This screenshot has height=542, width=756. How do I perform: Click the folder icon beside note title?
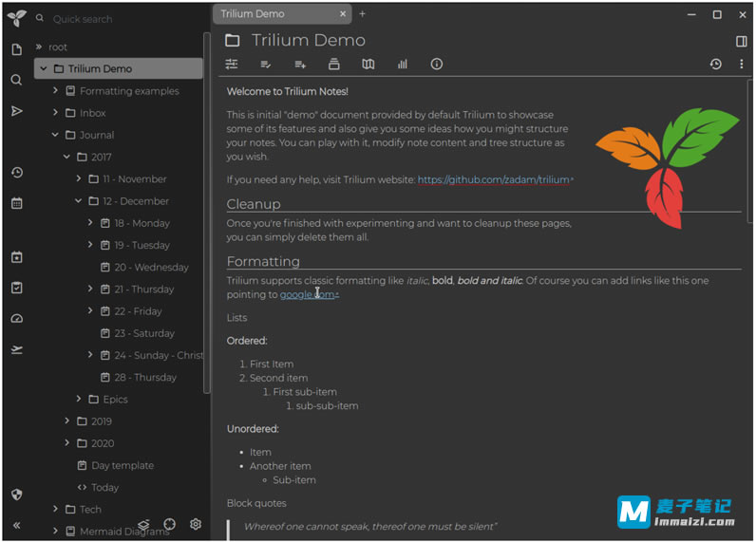[233, 41]
